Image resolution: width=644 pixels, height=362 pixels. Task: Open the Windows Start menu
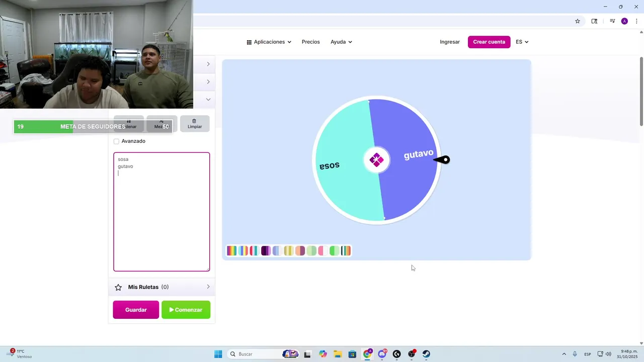coord(218,354)
